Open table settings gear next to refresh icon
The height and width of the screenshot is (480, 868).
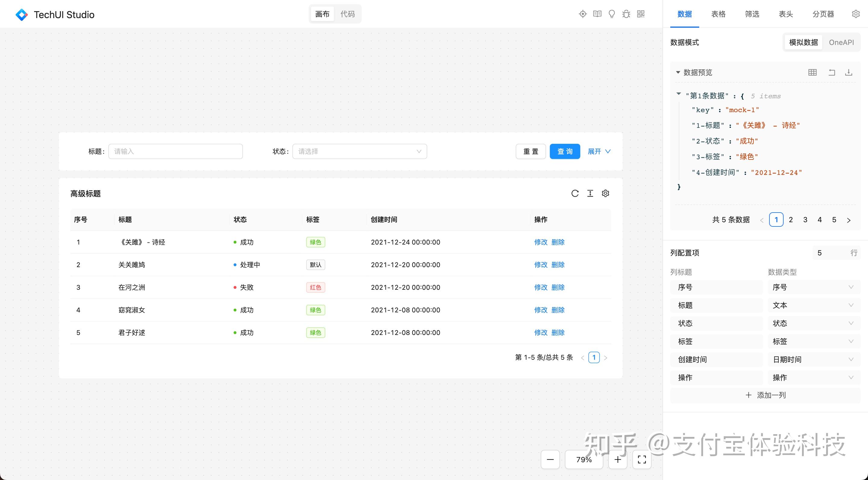tap(605, 193)
